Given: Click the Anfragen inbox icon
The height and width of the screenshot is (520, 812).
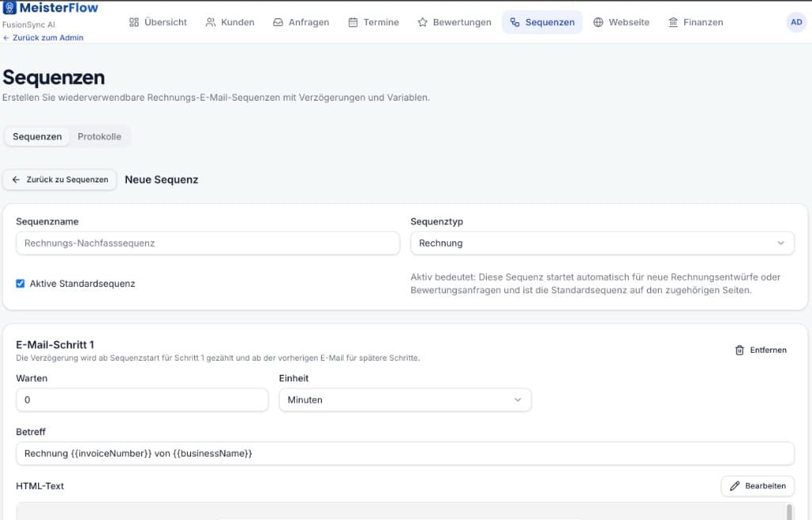Looking at the screenshot, I should click(x=278, y=22).
